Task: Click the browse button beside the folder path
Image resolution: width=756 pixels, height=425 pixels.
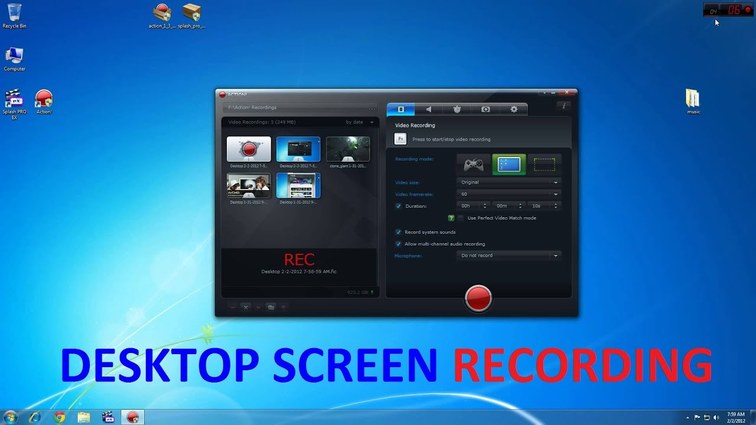Action: pyautogui.click(x=372, y=108)
